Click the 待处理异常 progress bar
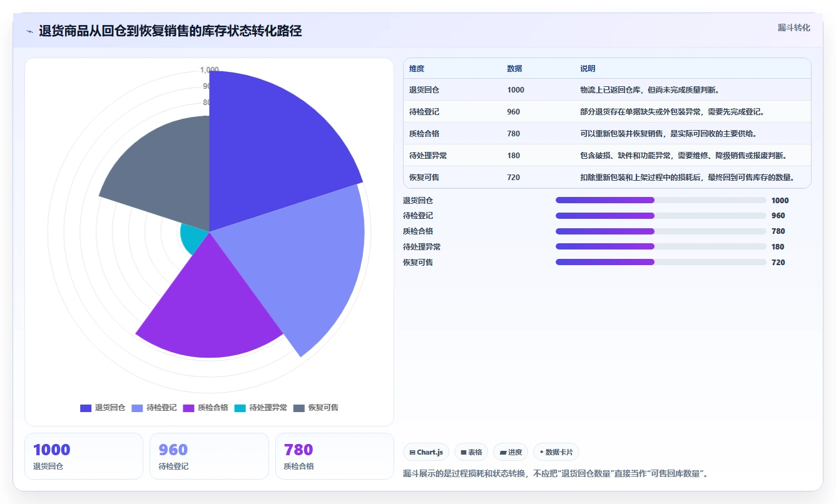This screenshot has width=836, height=504. tap(661, 246)
